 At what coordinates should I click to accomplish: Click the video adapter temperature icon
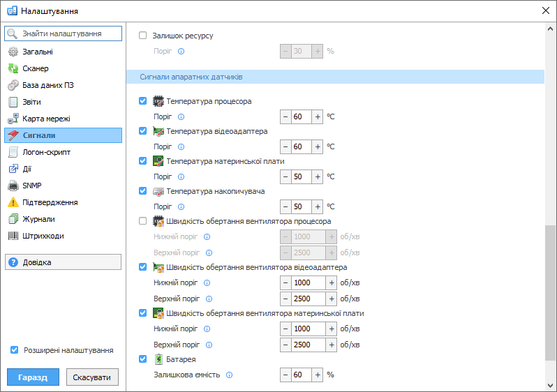tap(158, 131)
